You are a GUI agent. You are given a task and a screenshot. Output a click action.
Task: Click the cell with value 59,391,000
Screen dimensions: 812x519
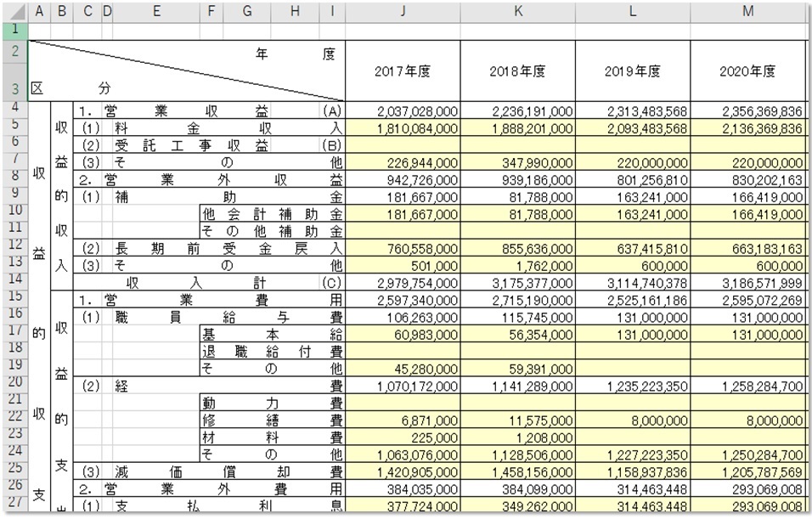click(518, 369)
